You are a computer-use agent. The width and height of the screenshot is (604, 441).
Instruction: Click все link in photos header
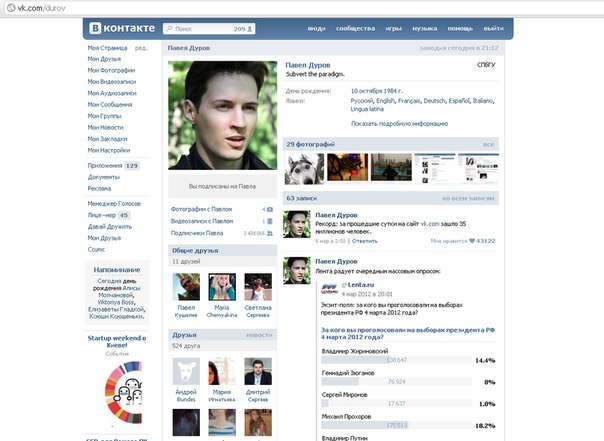[x=488, y=144]
